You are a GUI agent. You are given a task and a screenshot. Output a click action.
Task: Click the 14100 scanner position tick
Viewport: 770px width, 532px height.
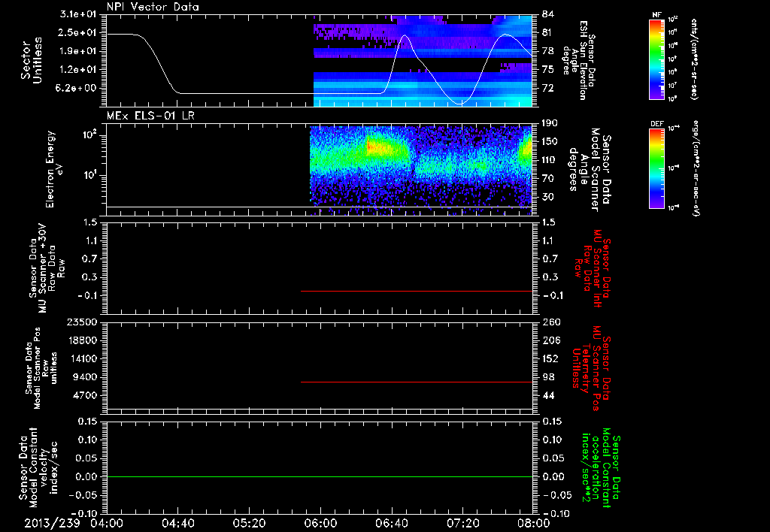coord(81,358)
